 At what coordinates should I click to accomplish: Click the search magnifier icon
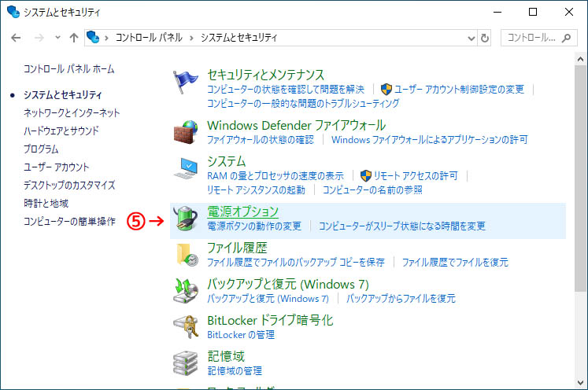coord(566,38)
